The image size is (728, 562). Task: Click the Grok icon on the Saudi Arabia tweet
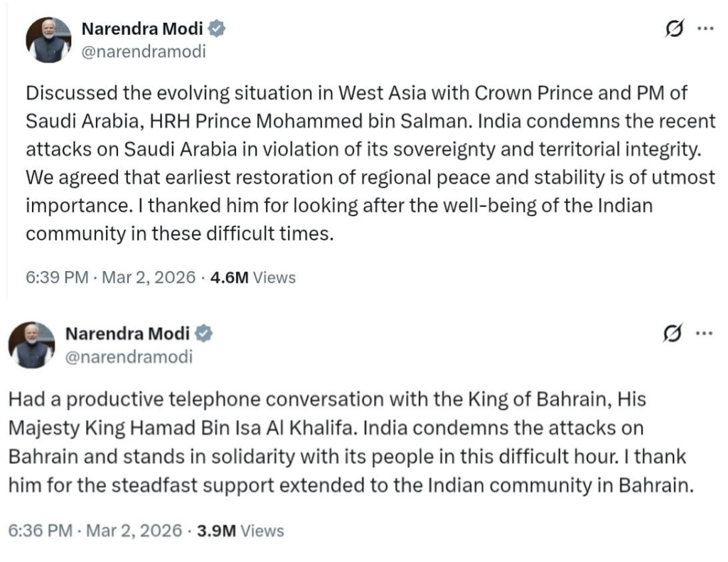click(x=673, y=28)
